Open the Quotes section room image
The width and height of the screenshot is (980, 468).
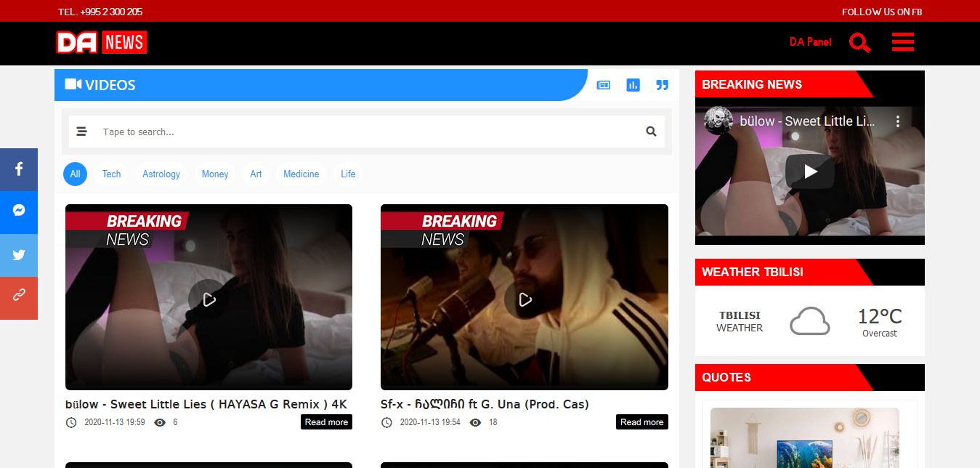coord(805,437)
